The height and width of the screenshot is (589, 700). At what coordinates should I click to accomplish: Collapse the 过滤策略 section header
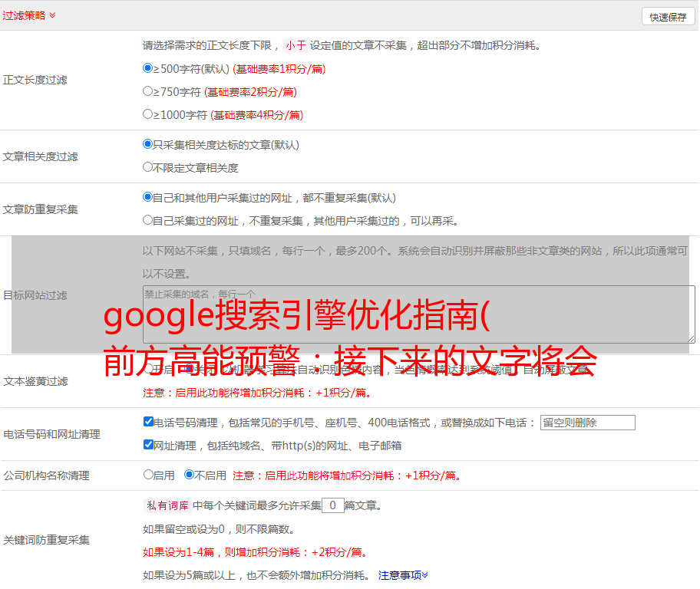coord(29,15)
